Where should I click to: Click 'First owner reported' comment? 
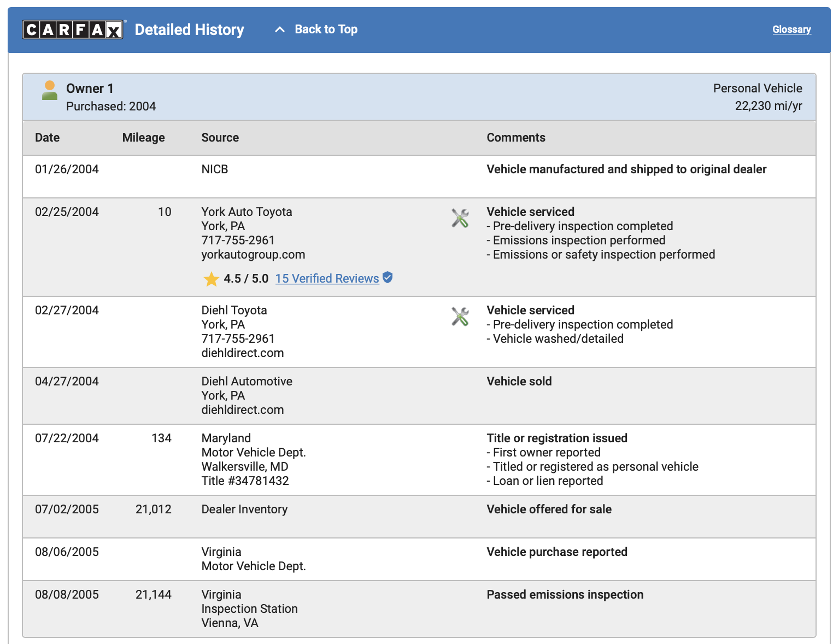pyautogui.click(x=544, y=453)
